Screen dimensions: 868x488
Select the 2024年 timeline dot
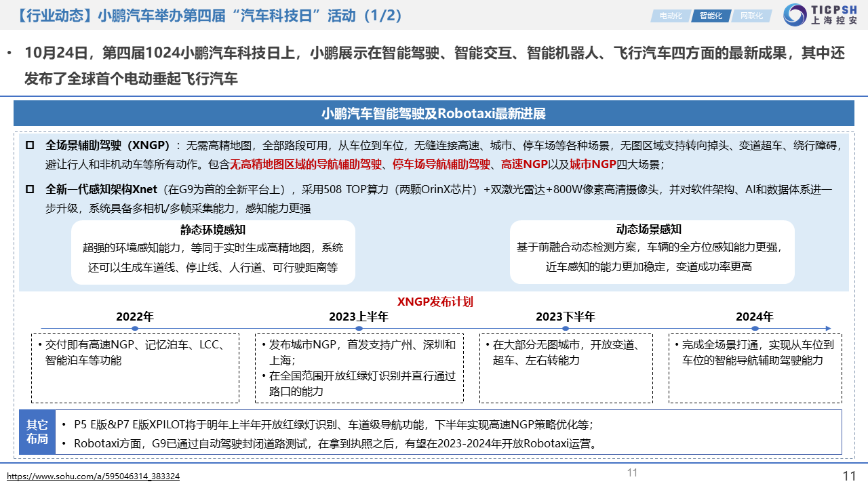click(754, 329)
